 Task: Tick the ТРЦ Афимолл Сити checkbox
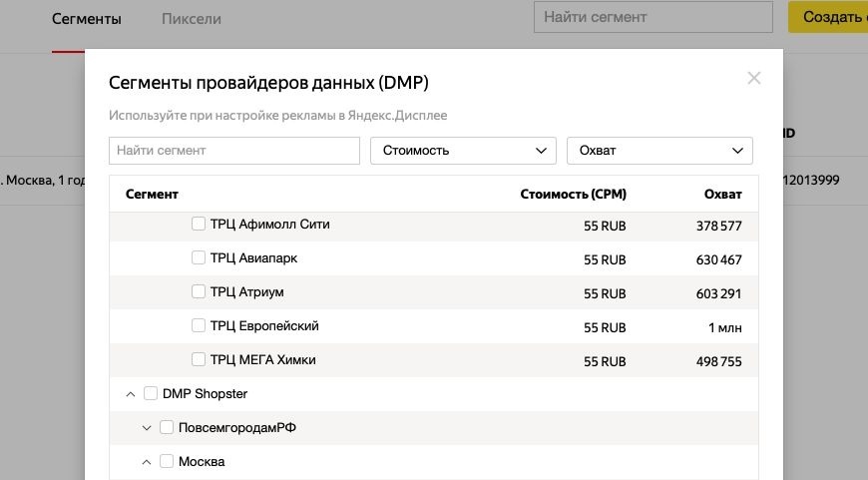pos(199,224)
